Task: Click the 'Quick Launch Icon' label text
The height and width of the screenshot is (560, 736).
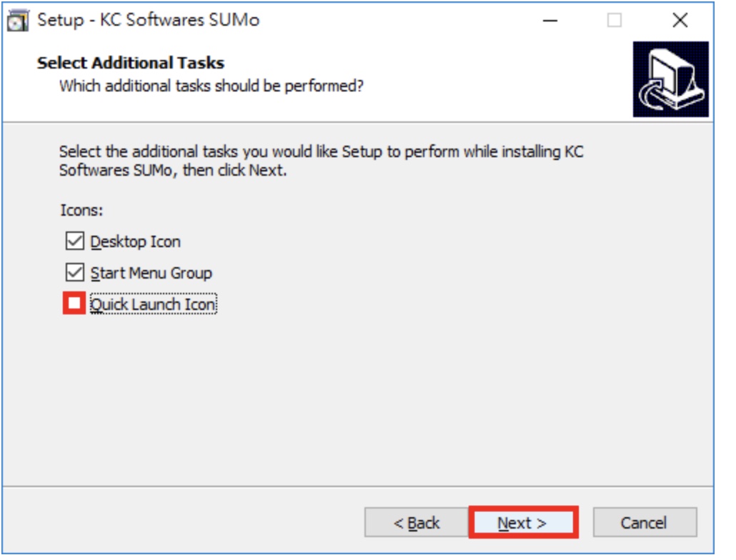Action: pos(153,304)
